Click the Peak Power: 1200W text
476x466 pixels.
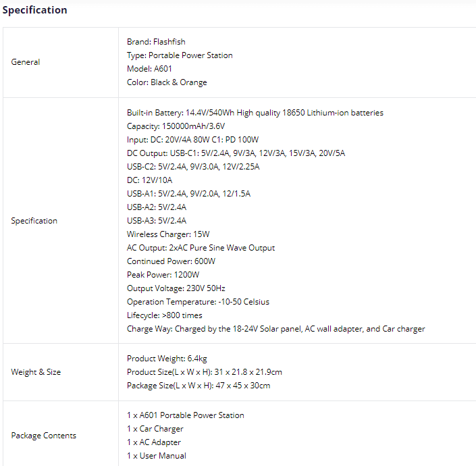[x=163, y=275]
